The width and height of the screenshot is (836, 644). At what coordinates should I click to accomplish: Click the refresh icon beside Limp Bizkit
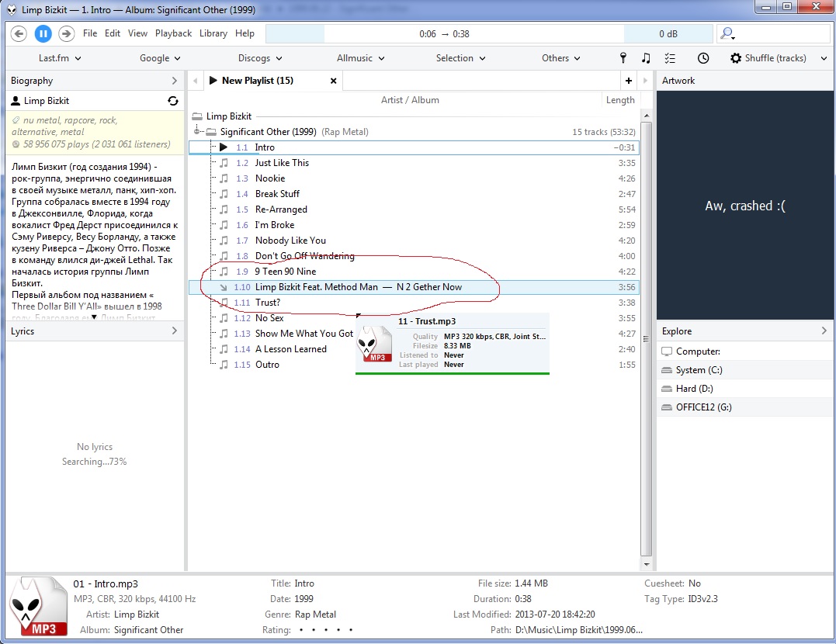[172, 101]
